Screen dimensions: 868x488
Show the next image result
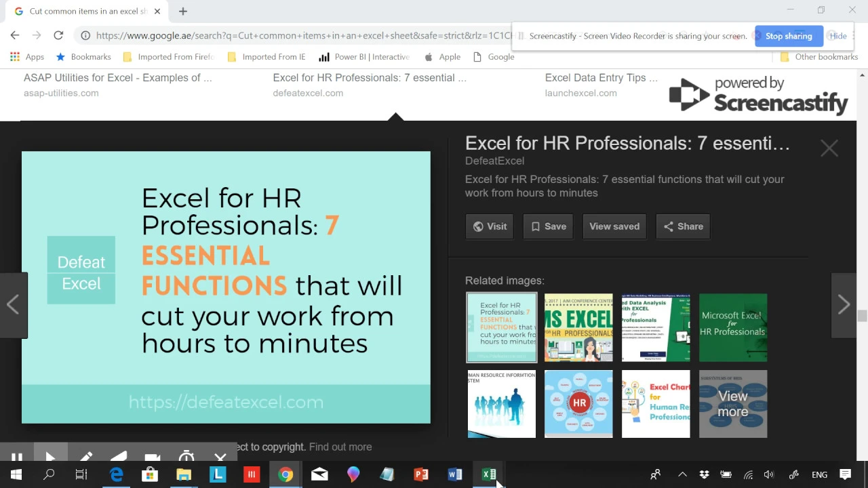844,305
